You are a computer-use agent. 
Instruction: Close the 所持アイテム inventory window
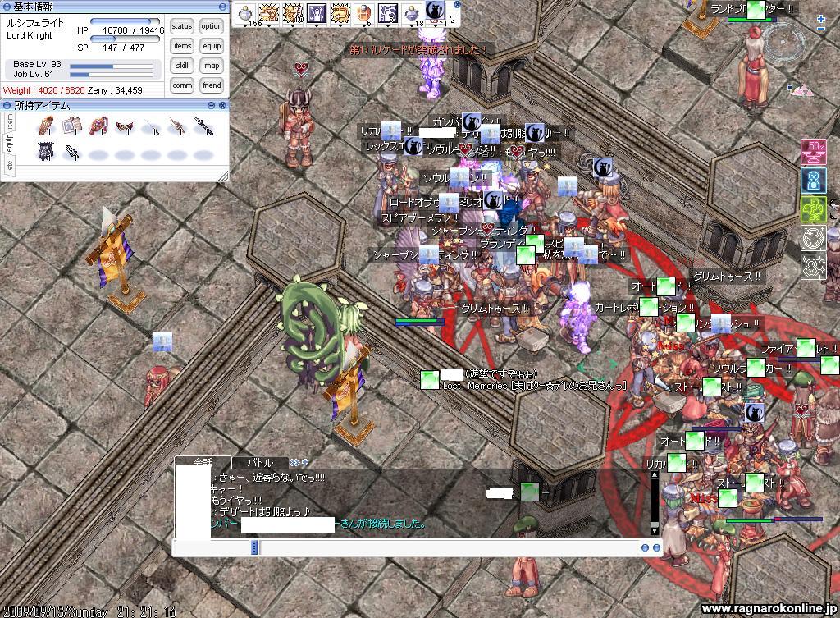[223, 106]
